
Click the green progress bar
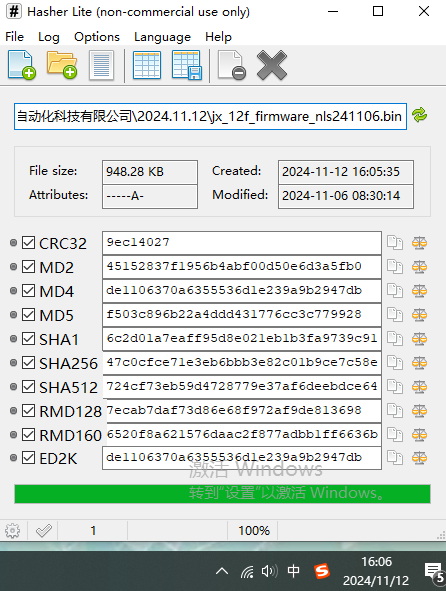click(222, 494)
